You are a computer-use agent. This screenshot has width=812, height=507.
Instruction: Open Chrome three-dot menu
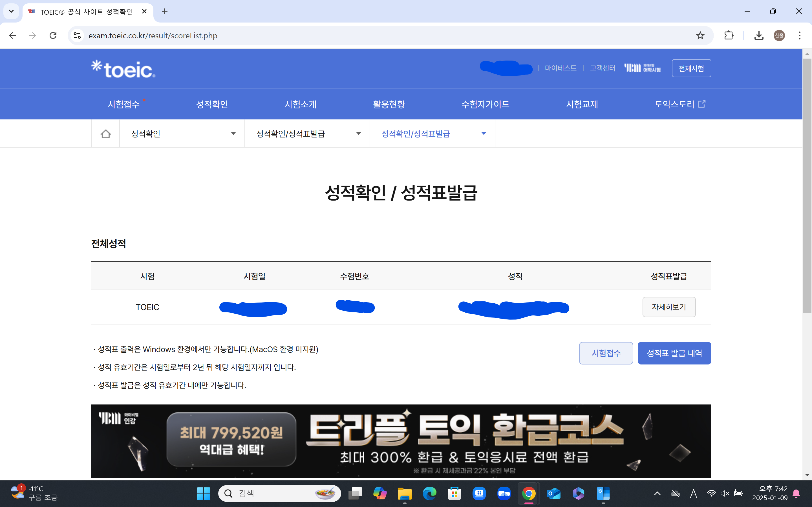point(799,35)
